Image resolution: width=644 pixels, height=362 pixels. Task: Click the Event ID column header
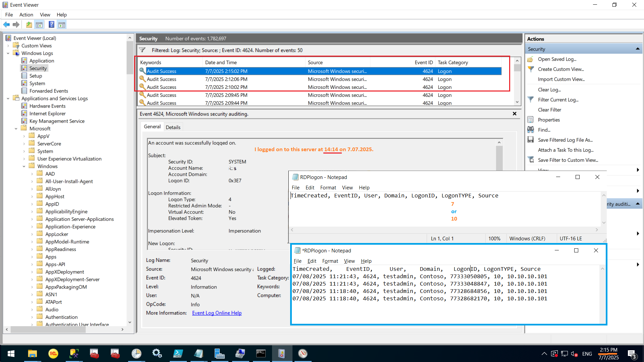[x=423, y=62]
